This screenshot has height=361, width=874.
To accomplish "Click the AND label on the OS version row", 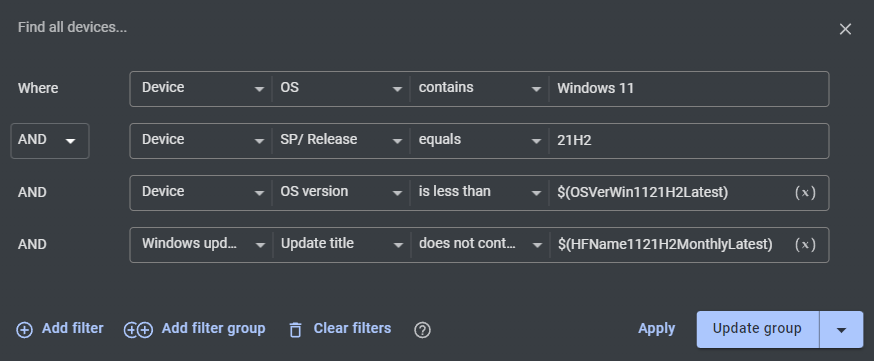I will [32, 193].
